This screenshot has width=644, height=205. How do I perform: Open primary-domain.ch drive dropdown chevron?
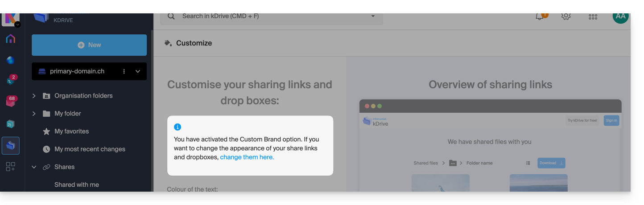coord(138,71)
